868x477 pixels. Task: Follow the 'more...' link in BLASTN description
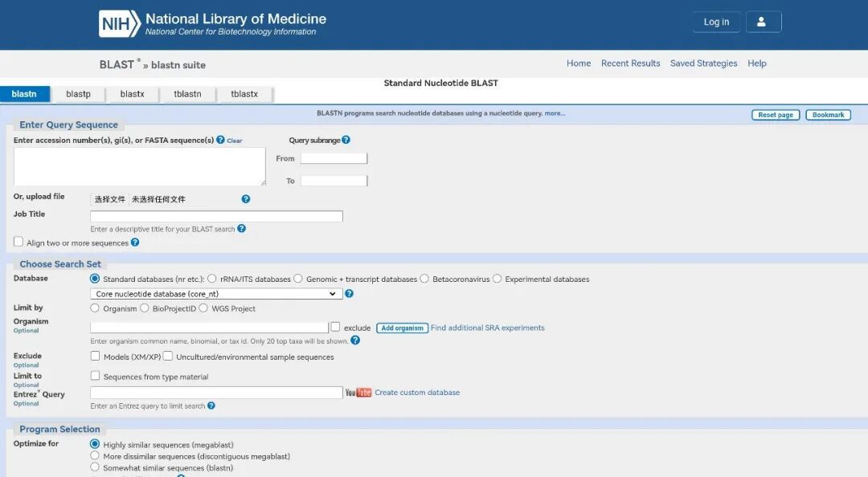[555, 113]
